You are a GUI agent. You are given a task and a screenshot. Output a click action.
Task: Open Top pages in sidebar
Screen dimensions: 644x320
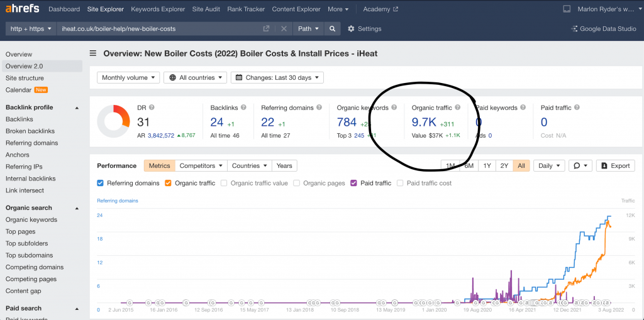[x=21, y=232]
